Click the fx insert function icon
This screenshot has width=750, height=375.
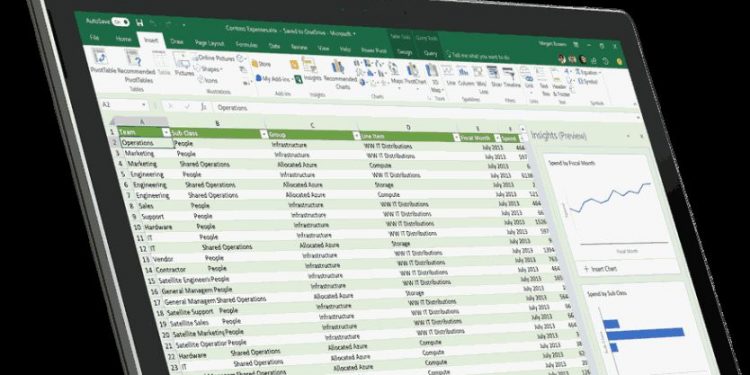203,107
